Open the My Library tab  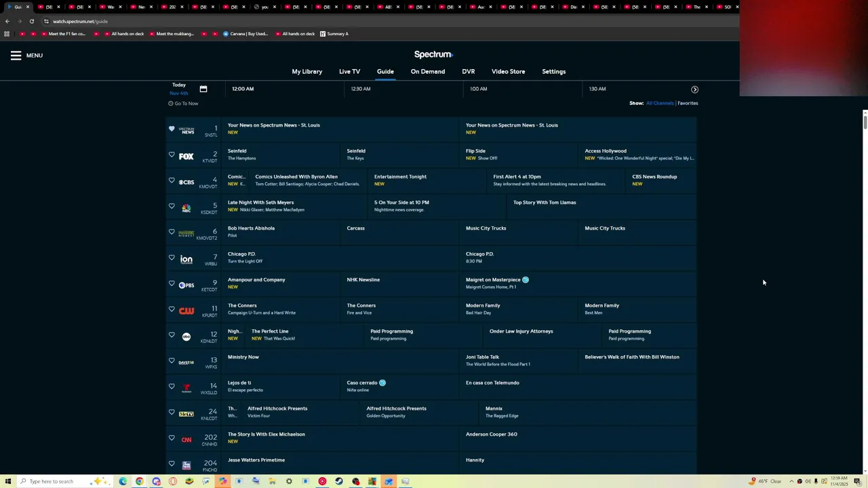tap(307, 71)
